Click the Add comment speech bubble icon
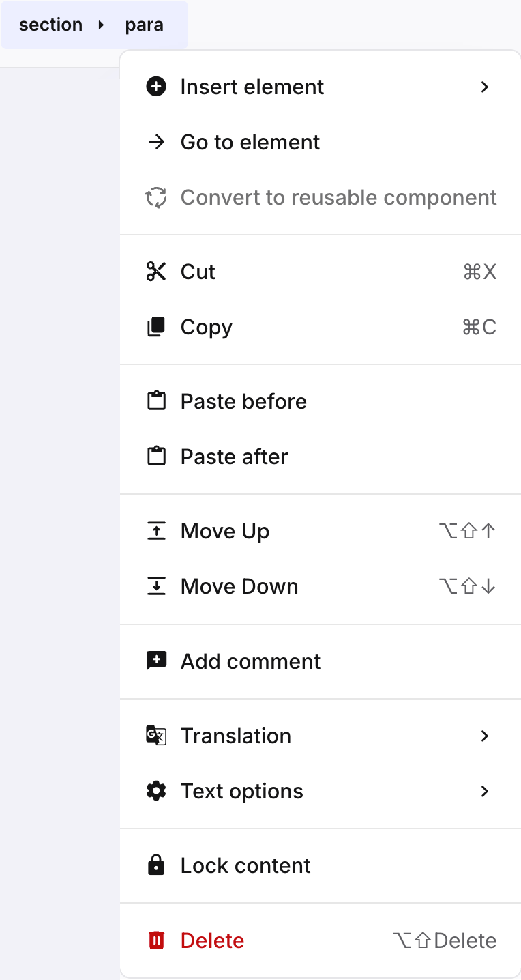Viewport: 521px width, 980px height. [x=156, y=660]
